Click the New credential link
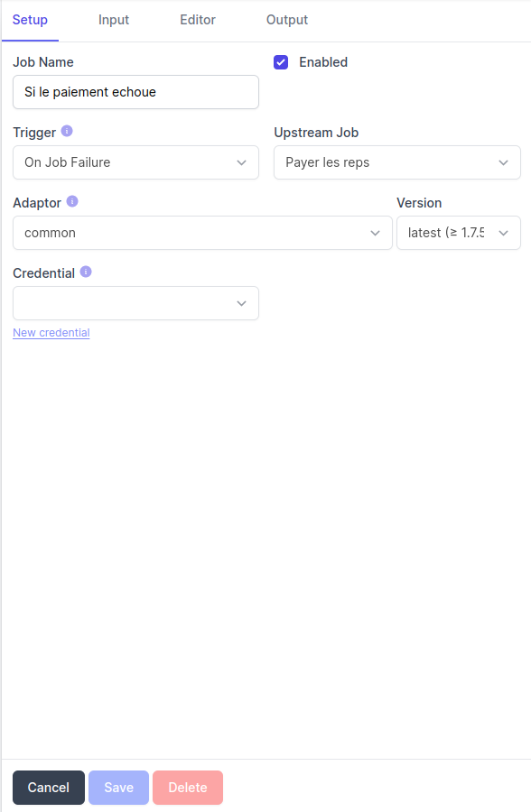531x812 pixels. (51, 332)
